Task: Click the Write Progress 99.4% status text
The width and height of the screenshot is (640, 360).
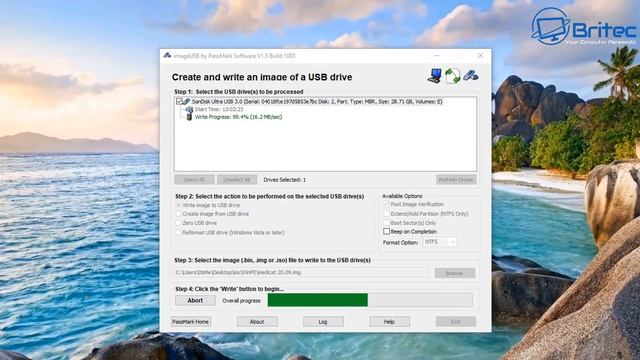Action: [238, 117]
